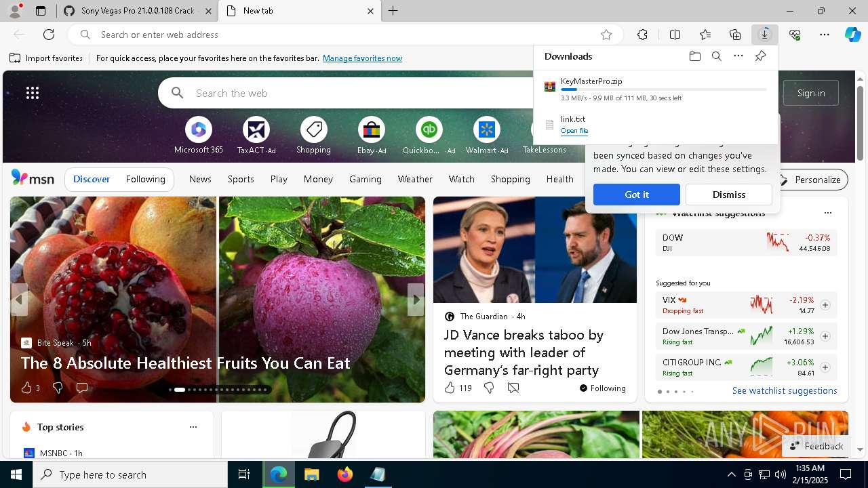Image resolution: width=868 pixels, height=488 pixels.
Task: Refresh the page
Action: coord(49,35)
